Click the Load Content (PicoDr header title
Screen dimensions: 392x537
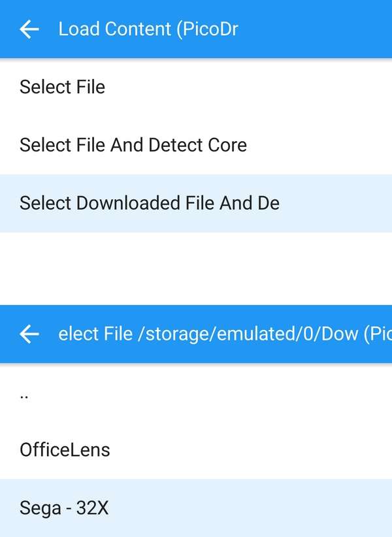click(148, 29)
